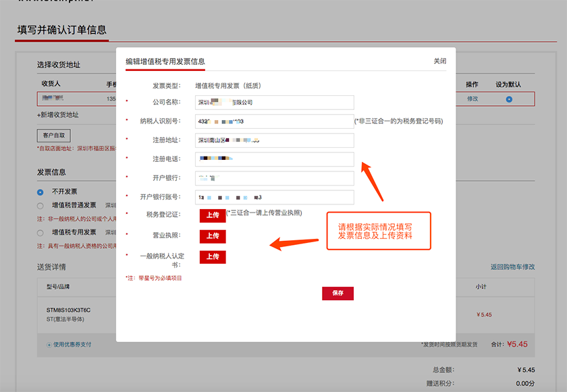The height and width of the screenshot is (392, 567).
Task: Focus the 开户银行账号 input field
Action: coord(274,197)
